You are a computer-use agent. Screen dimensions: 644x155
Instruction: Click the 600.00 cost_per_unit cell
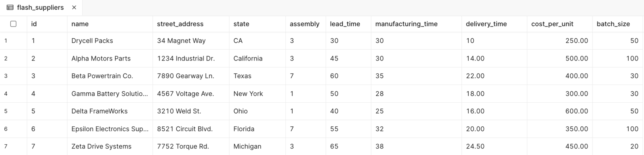coord(576,111)
